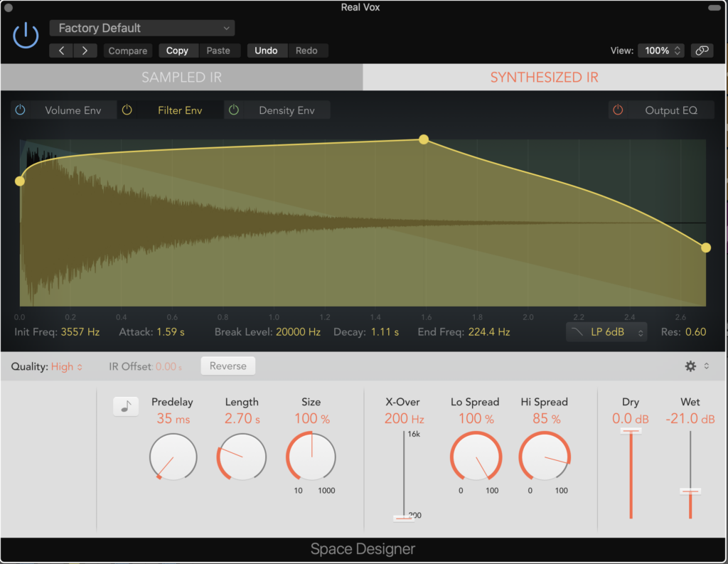This screenshot has width=728, height=564.
Task: Click the Init Freq 3557 Hz value
Action: click(x=80, y=332)
